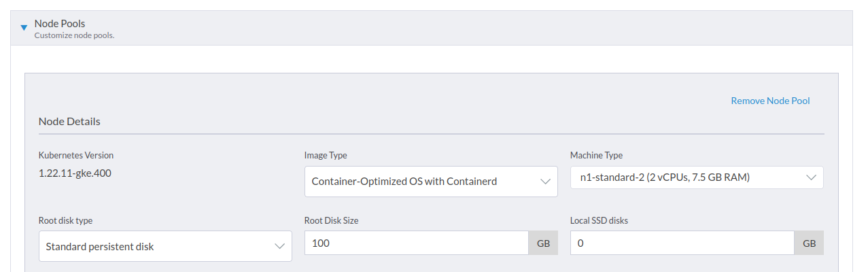Click the Root disk type chevron arrow
The height and width of the screenshot is (272, 868).
(x=279, y=246)
